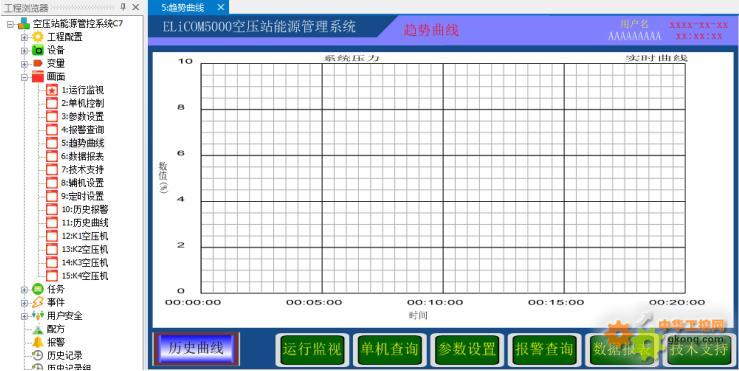
Task: Click the 00:10:00 time axis label
Action: tap(435, 303)
